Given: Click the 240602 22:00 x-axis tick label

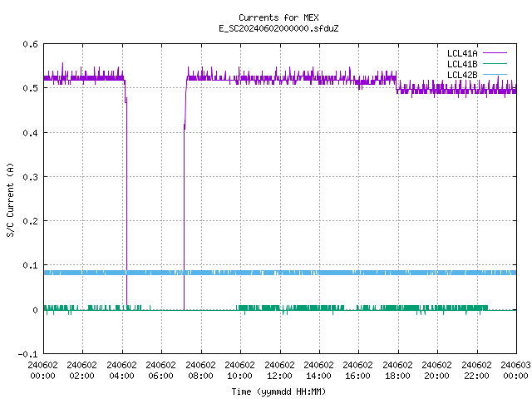Looking at the screenshot, I should [x=476, y=370].
